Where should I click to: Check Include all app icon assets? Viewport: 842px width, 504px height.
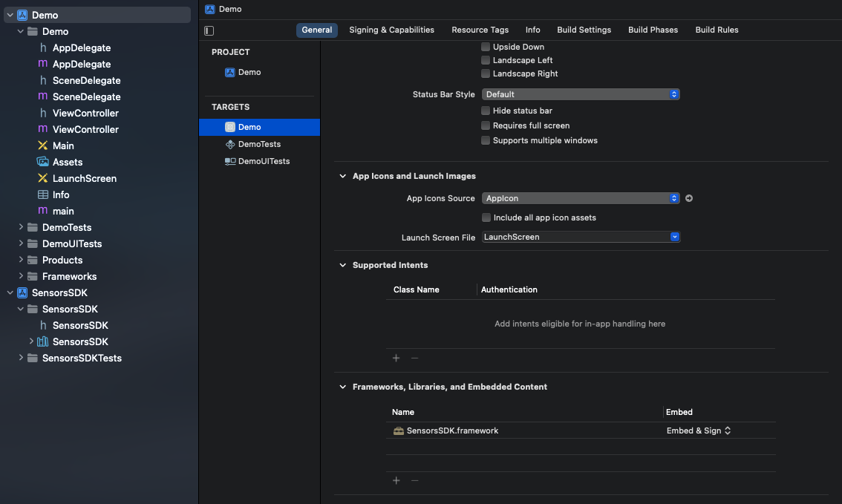(x=486, y=217)
